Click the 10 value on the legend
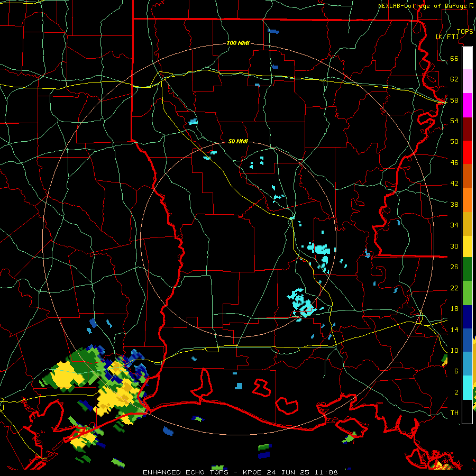This screenshot has width=476, height=476. (454, 350)
